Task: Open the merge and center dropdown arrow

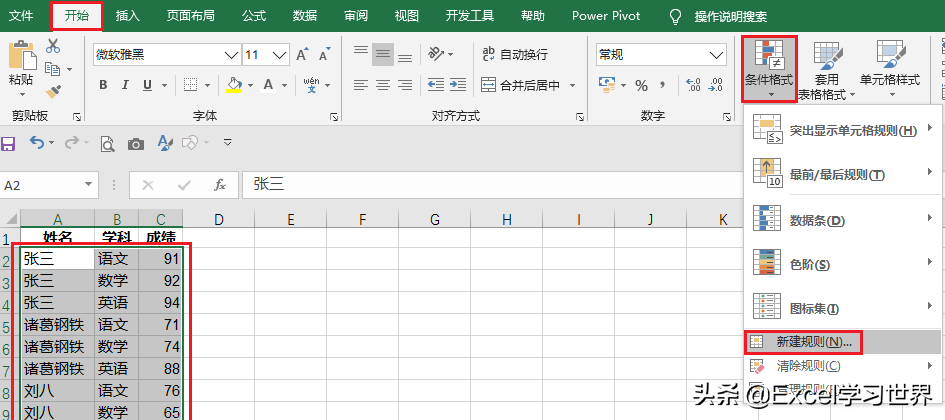Action: tap(573, 86)
